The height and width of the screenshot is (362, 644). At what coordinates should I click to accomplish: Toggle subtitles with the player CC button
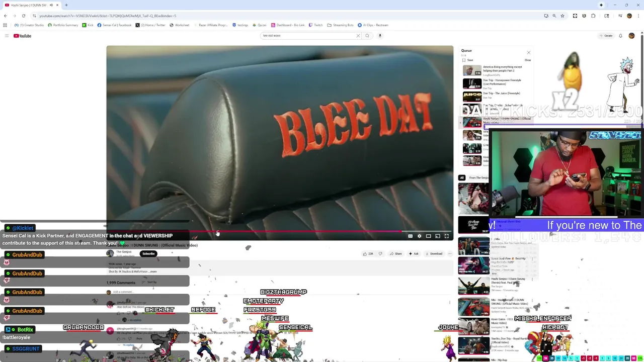coord(410,236)
